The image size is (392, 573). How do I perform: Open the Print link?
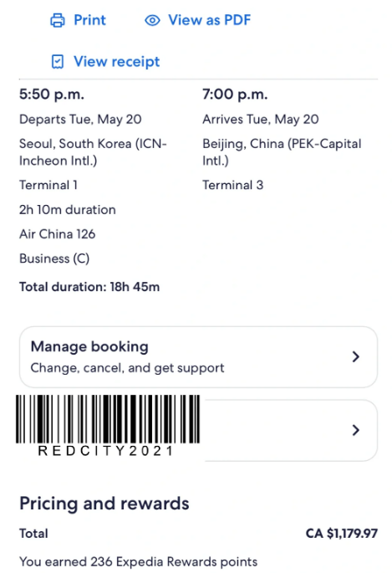(89, 20)
